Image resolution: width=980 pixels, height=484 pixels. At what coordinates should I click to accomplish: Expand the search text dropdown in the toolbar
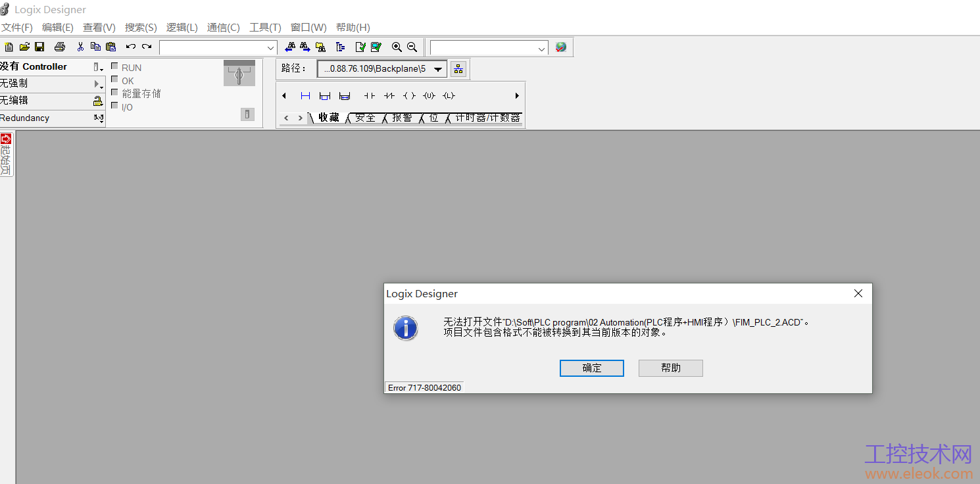click(x=271, y=48)
